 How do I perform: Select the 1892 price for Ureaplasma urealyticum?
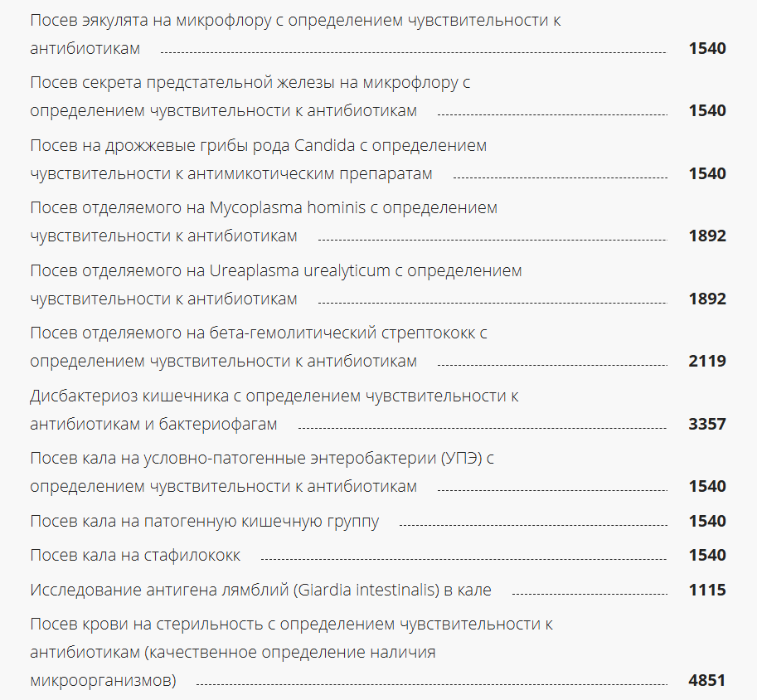tap(707, 299)
